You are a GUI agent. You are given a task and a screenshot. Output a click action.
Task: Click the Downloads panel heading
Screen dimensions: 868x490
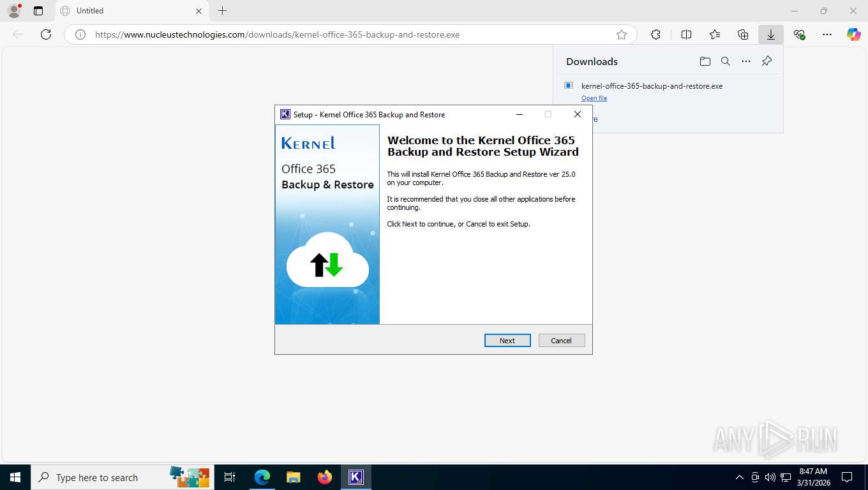pos(592,61)
